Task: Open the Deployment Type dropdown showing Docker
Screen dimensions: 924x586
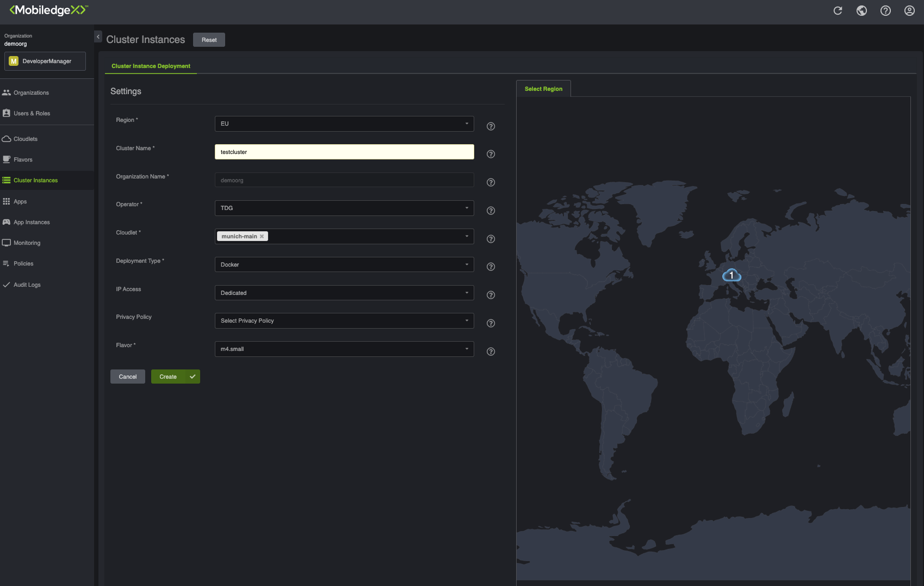Action: click(344, 264)
